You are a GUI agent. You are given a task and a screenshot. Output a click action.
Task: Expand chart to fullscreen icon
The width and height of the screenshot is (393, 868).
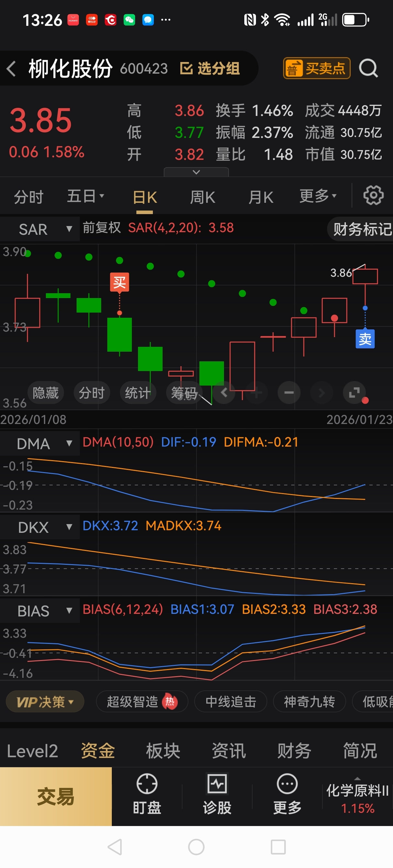pyautogui.click(x=354, y=393)
